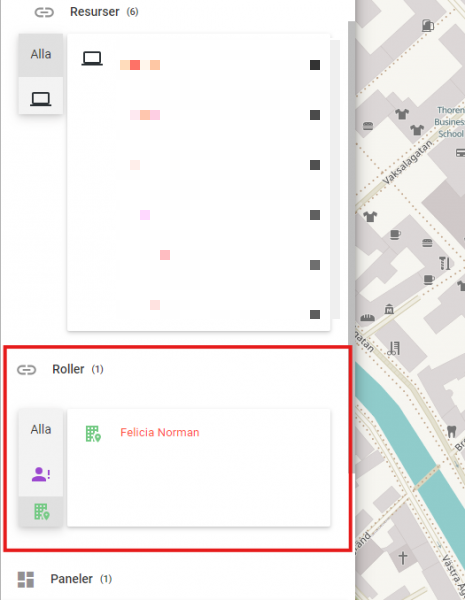Viewport: 465px width, 600px height.
Task: Select the Alla tab in Roller
Action: click(41, 430)
